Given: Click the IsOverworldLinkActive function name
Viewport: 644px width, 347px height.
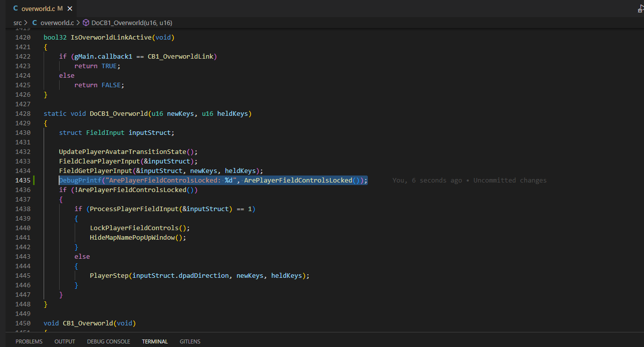Looking at the screenshot, I should (111, 38).
